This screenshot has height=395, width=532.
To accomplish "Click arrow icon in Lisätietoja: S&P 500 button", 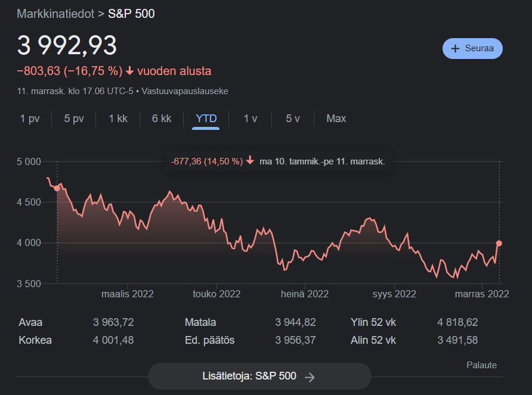I will pyautogui.click(x=310, y=377).
